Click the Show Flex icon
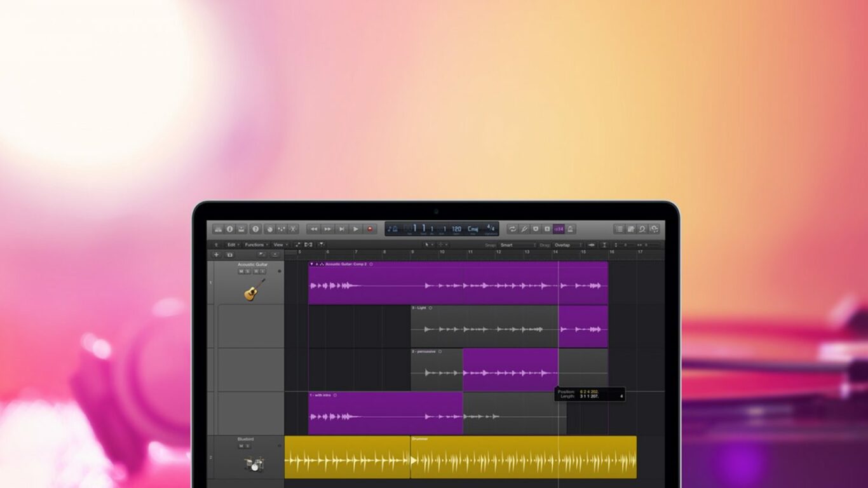The width and height of the screenshot is (868, 488). click(x=308, y=245)
